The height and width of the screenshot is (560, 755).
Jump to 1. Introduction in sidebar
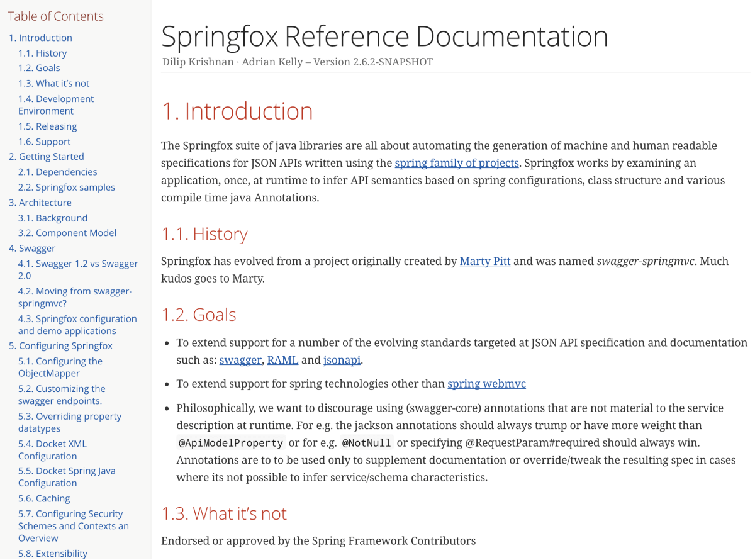(x=40, y=38)
